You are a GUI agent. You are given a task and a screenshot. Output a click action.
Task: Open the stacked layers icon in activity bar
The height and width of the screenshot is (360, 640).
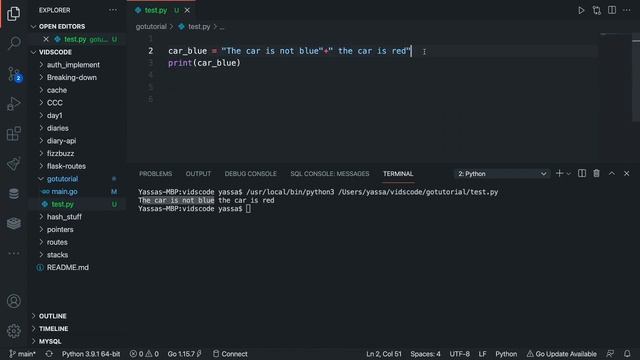[13, 223]
